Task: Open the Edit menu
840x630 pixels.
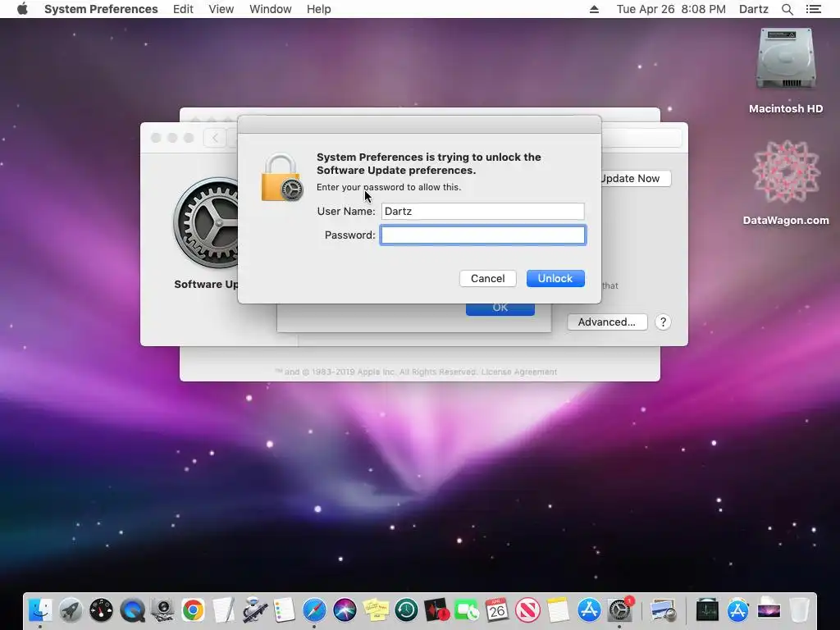Action: (183, 9)
